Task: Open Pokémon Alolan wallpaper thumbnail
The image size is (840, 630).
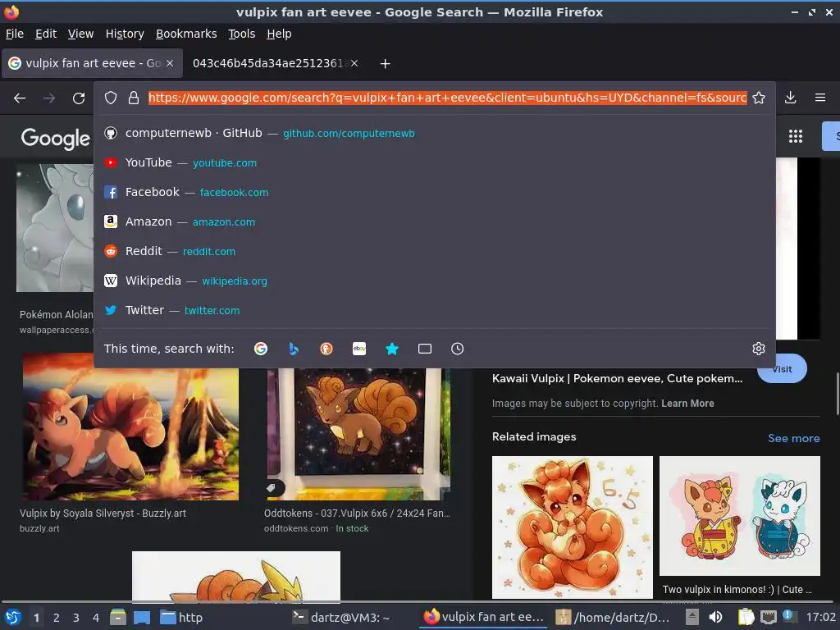Action: click(x=55, y=228)
